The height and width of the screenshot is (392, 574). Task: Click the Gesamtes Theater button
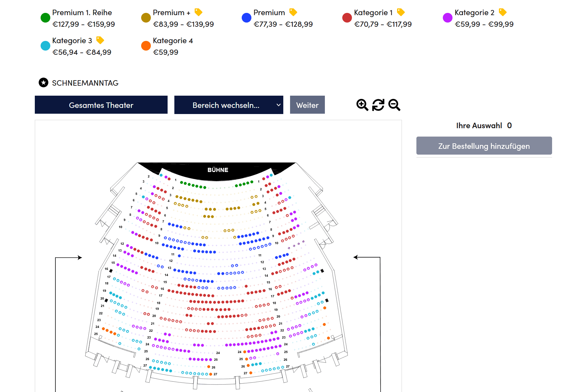(x=101, y=105)
